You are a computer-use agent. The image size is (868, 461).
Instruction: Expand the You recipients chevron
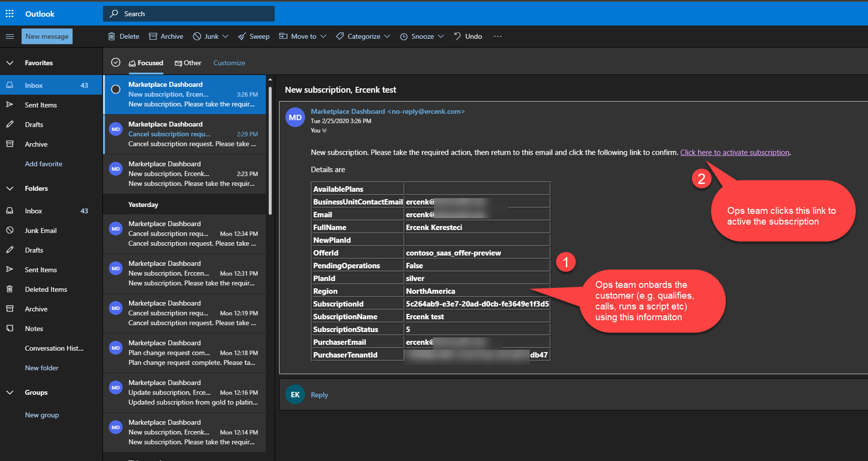[324, 130]
